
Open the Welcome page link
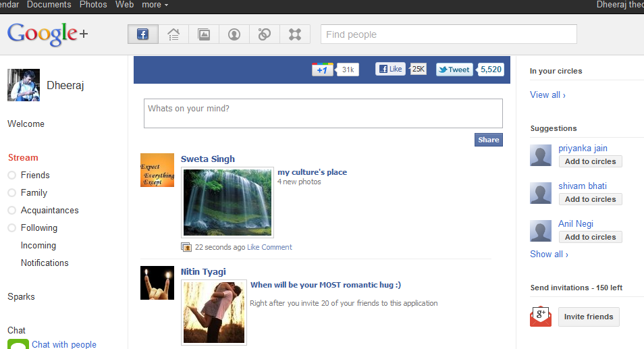(26, 124)
